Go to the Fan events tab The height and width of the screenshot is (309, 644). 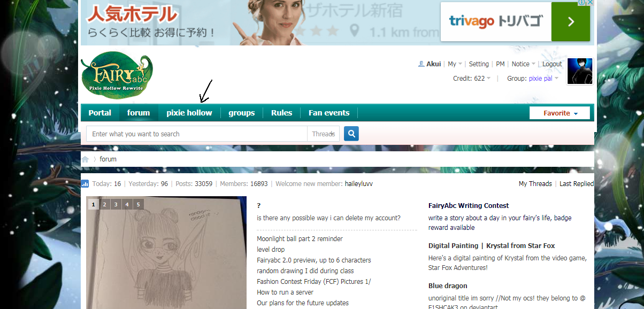pyautogui.click(x=328, y=113)
